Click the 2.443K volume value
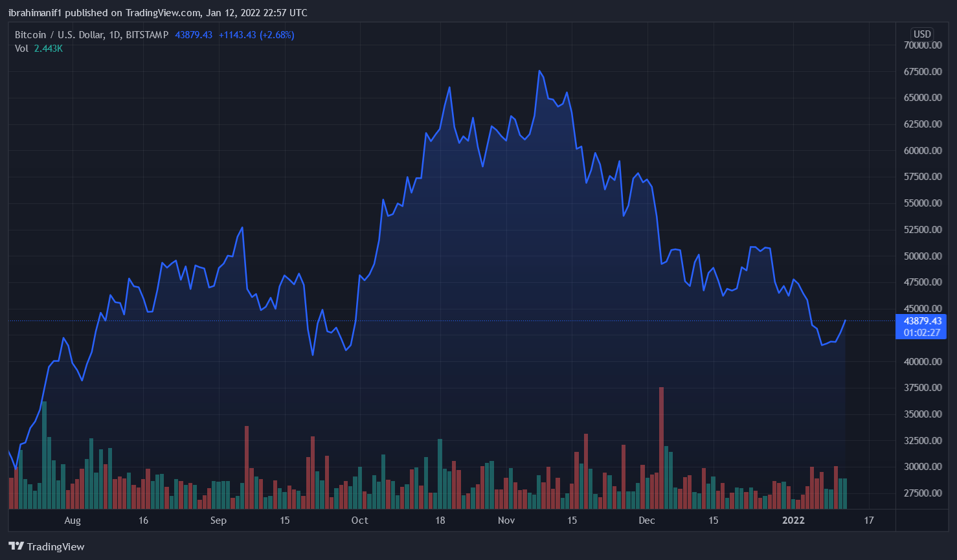957x560 pixels. [x=49, y=49]
